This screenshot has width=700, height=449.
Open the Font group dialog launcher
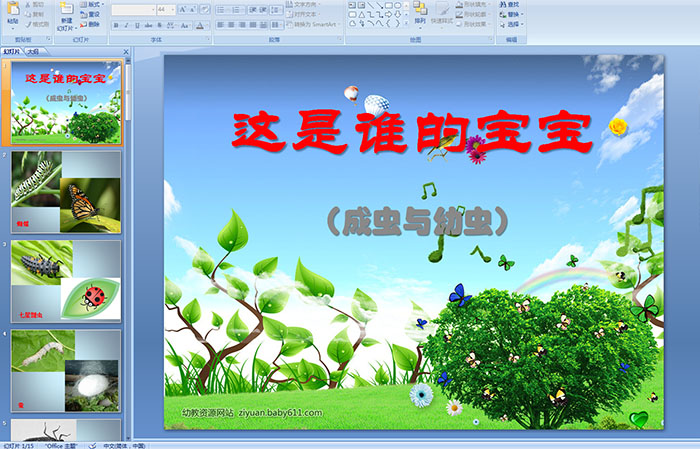pos(208,39)
